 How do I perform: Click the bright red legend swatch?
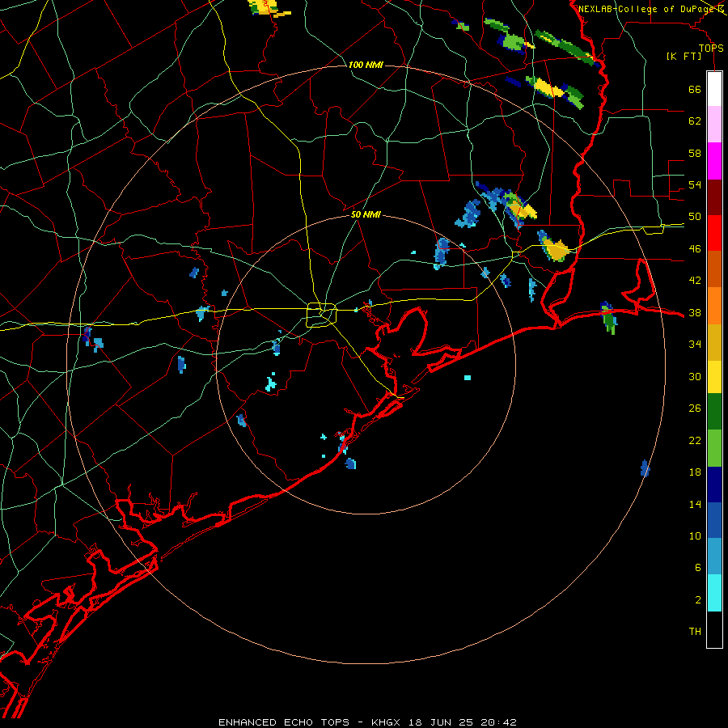(714, 233)
